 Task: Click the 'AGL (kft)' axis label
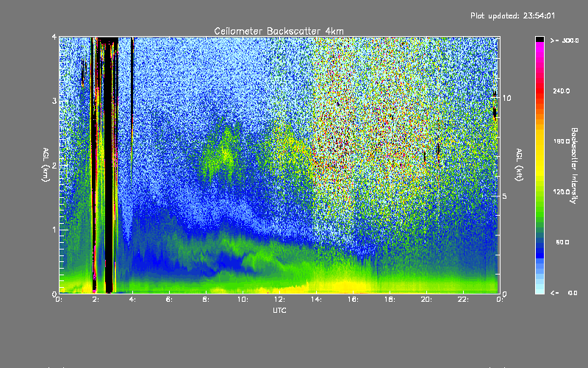click(x=519, y=165)
